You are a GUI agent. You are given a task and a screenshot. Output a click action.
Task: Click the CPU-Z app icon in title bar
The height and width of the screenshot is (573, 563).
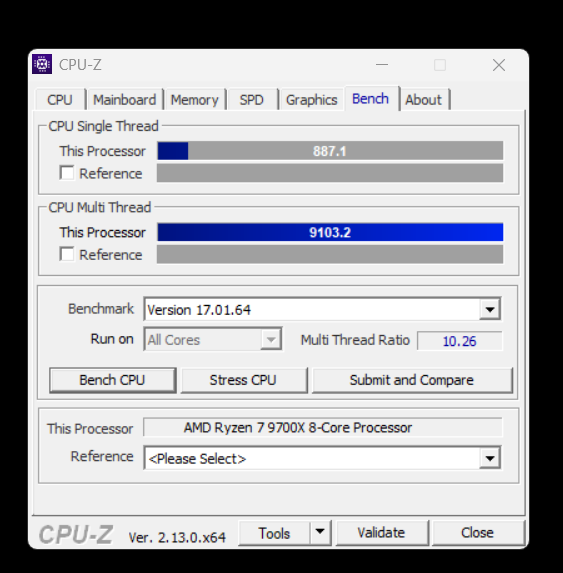pos(42,64)
